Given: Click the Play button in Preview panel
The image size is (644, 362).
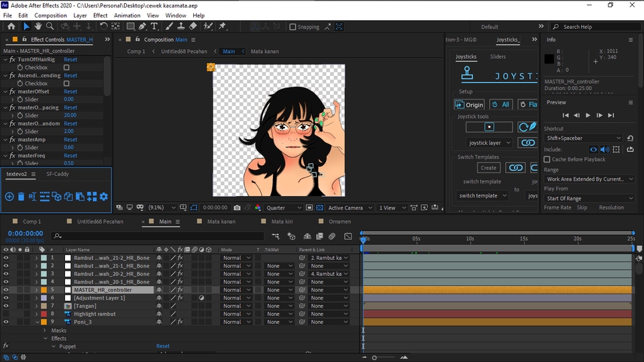Looking at the screenshot, I should (x=588, y=116).
